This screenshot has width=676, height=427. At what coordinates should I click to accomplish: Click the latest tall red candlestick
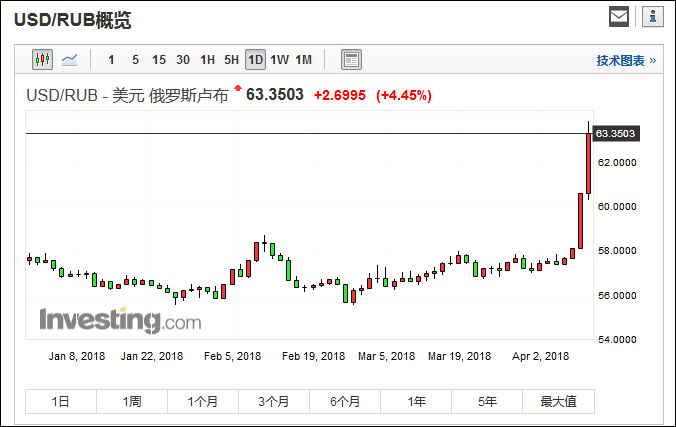pyautogui.click(x=588, y=163)
